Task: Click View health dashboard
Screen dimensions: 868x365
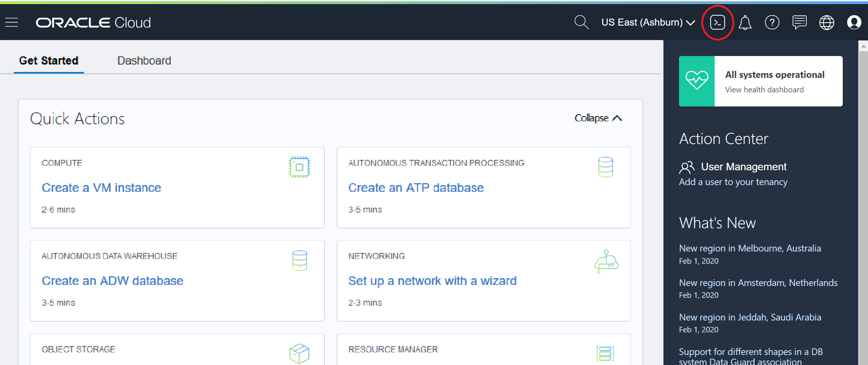Action: click(764, 89)
